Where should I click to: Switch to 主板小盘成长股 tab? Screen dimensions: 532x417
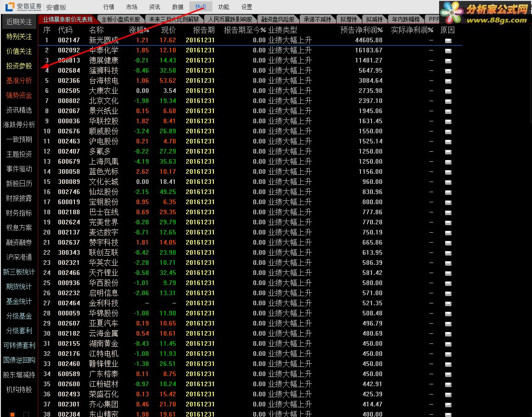[x=121, y=20]
